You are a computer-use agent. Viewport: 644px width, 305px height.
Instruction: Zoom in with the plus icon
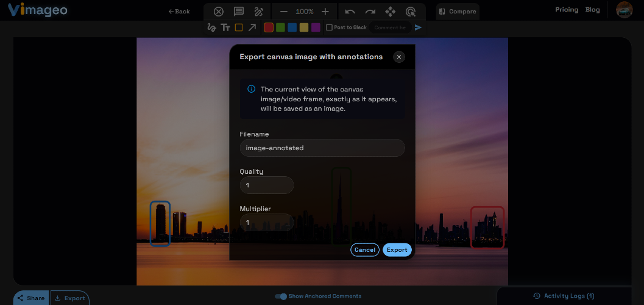click(325, 12)
